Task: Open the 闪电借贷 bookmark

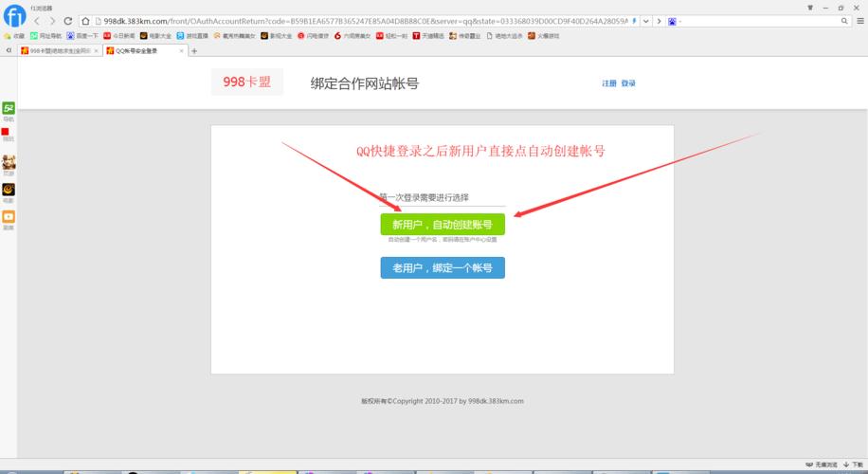Action: point(313,35)
